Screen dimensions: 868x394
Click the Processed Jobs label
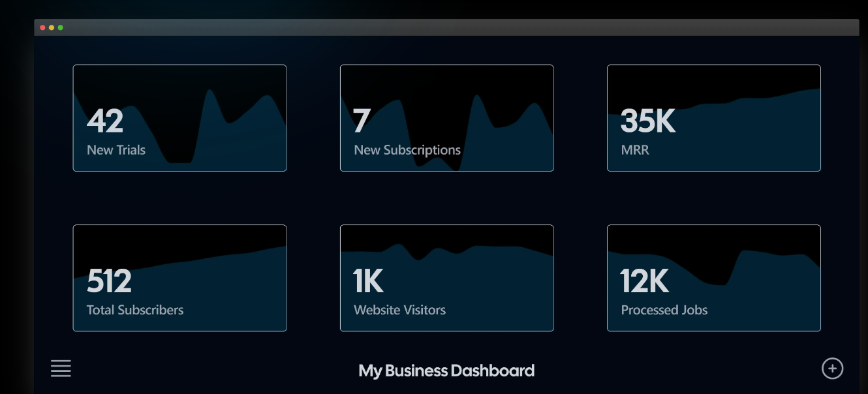coord(664,310)
